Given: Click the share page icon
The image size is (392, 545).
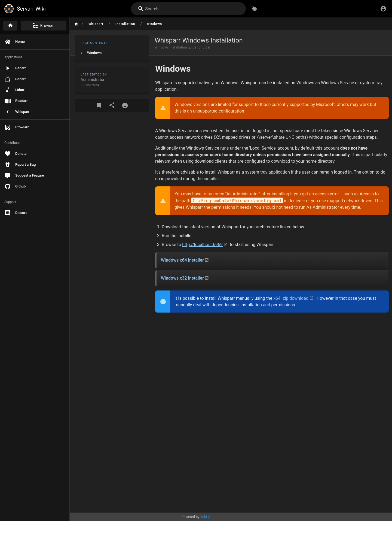Looking at the screenshot, I should [x=112, y=105].
